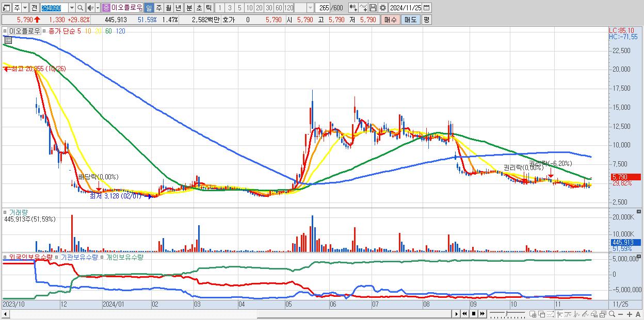The image size is (644, 320).
Task: Click the 매도 sell button
Action: coord(411,20)
